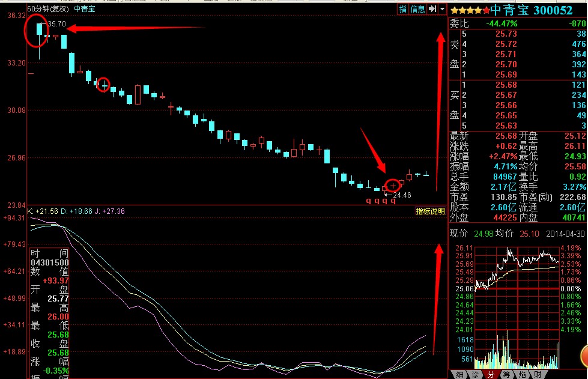Click the low price label 24.46 on chart
Viewport: 588px width, 379px height.
[402, 195]
